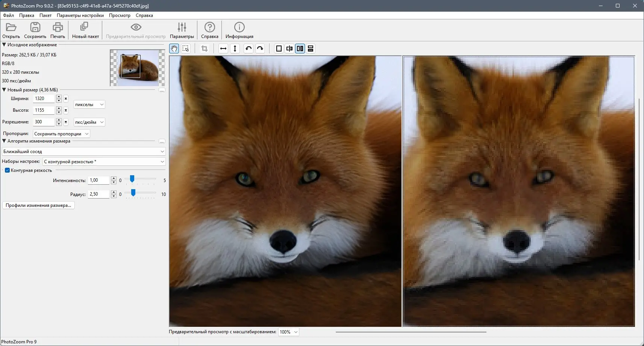This screenshot has width=644, height=346.
Task: Switch to single preview window layout
Action: [x=279, y=49]
